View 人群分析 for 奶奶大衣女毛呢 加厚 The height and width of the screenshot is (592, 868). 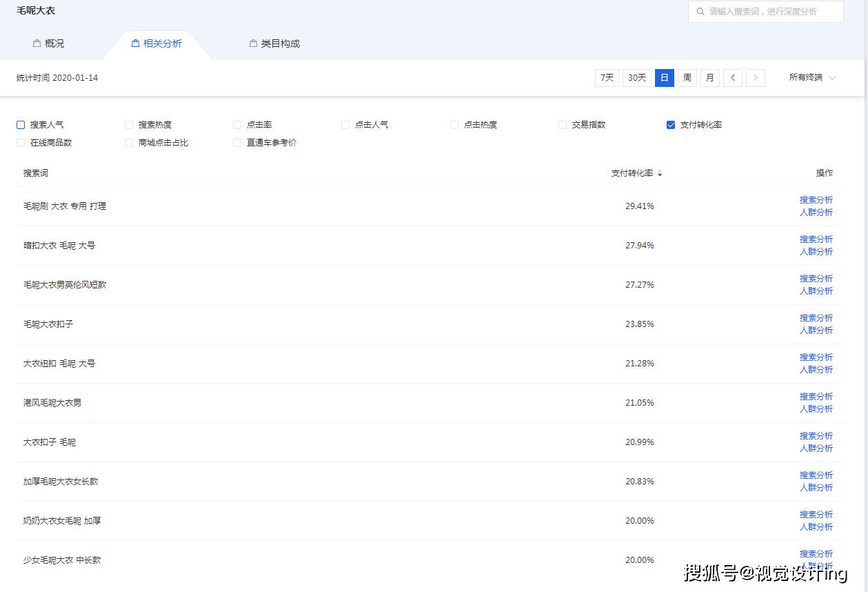tap(816, 527)
